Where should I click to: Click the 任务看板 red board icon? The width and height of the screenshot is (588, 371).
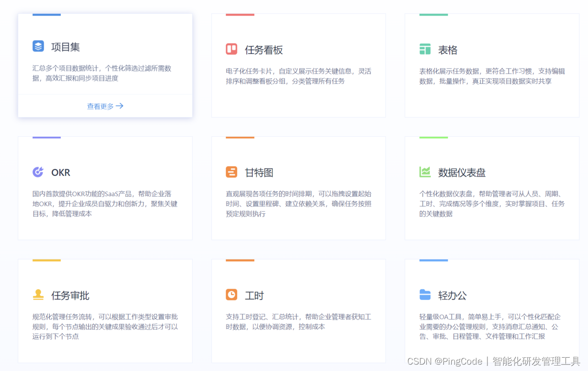[x=231, y=49]
